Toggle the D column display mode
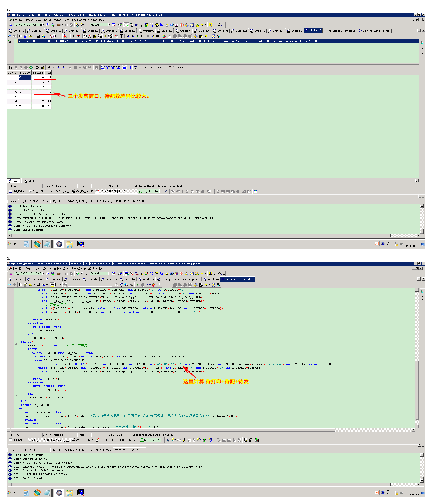432x504 pixels. tap(108, 68)
